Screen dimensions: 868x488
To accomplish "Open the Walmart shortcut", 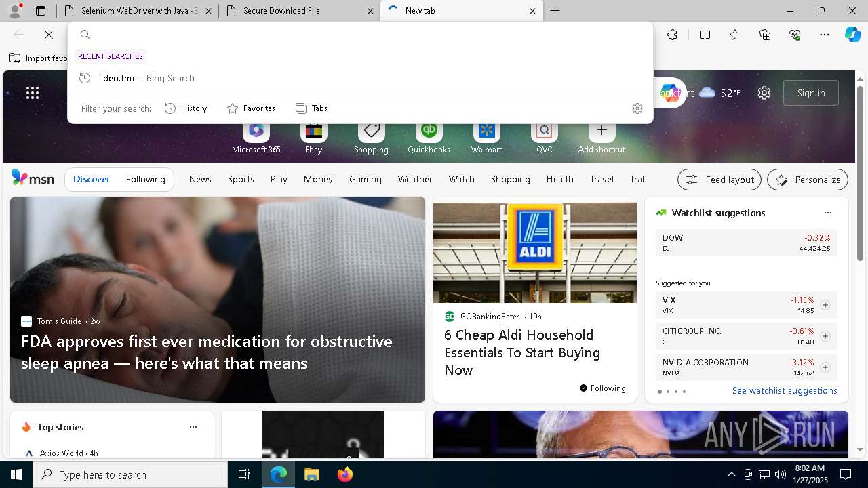I will (486, 138).
